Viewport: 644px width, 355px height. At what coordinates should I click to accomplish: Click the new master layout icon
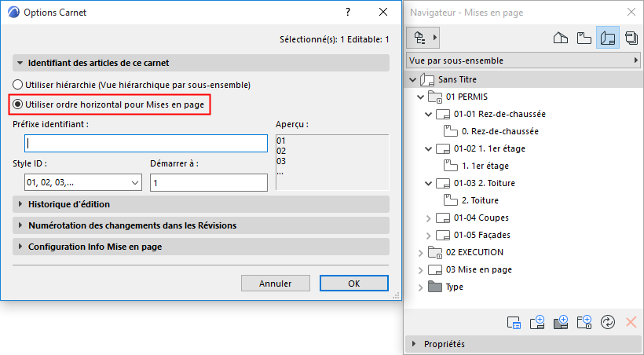point(561,321)
